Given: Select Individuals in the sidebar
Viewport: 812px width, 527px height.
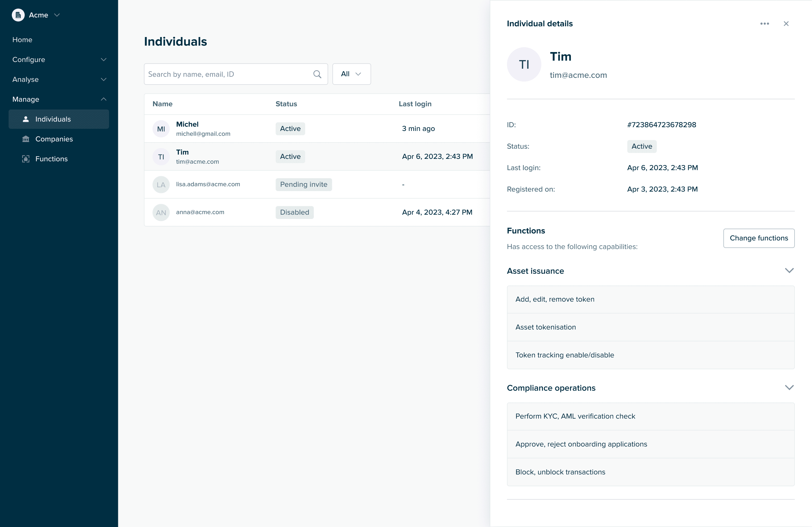Looking at the screenshot, I should (x=59, y=119).
